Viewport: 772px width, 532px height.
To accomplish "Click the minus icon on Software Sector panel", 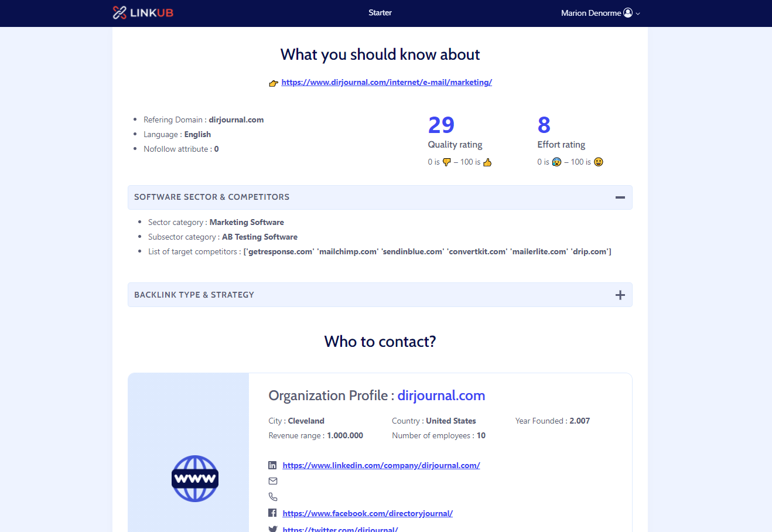I will click(620, 197).
